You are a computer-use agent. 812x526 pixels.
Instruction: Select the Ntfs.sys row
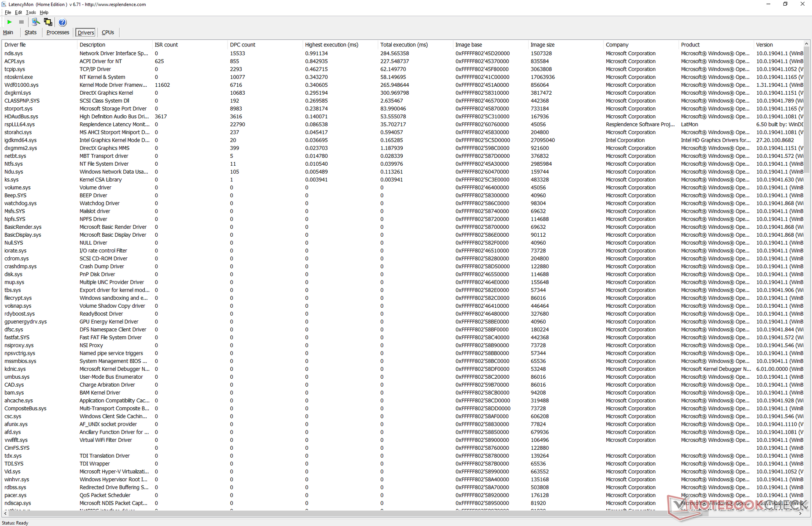403,164
